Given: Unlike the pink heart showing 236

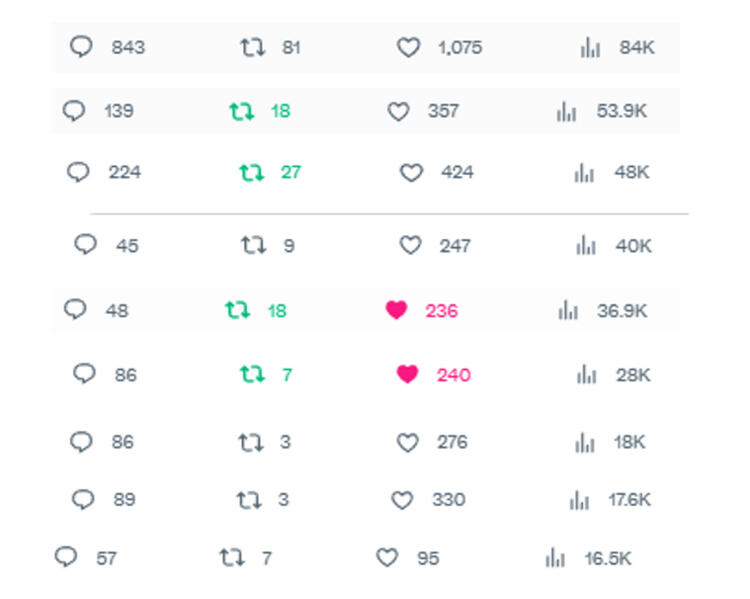Looking at the screenshot, I should click(x=396, y=311).
